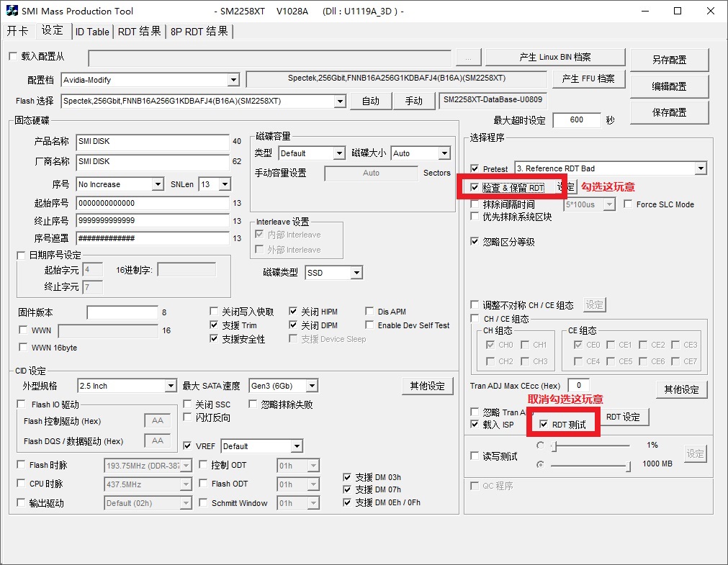
Task: Open the 磁碟类型 SSD dropdown
Action: [355, 273]
